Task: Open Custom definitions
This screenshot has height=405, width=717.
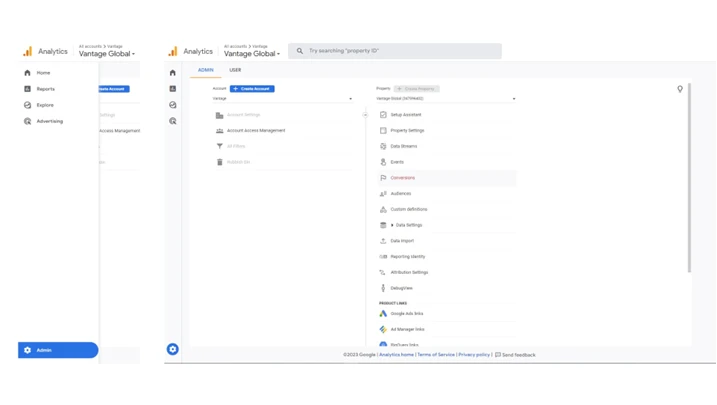Action: 409,209
